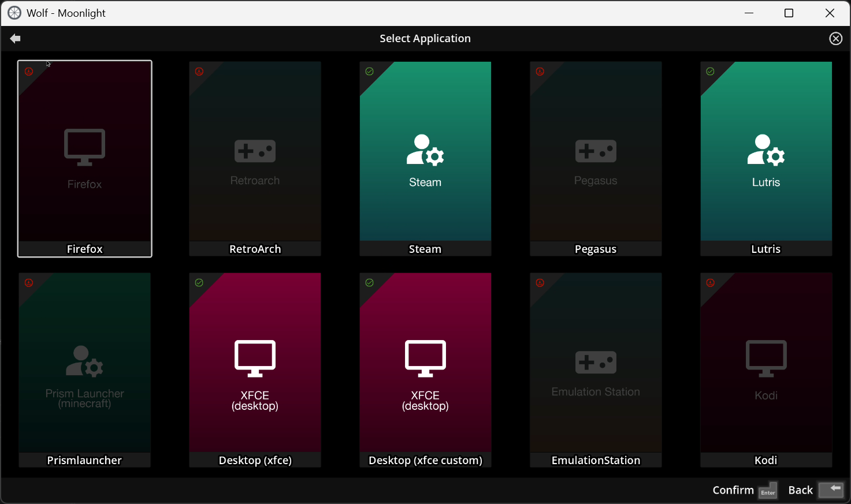Image resolution: width=851 pixels, height=504 pixels.
Task: Click the backspace key icon beside Back
Action: (831, 490)
